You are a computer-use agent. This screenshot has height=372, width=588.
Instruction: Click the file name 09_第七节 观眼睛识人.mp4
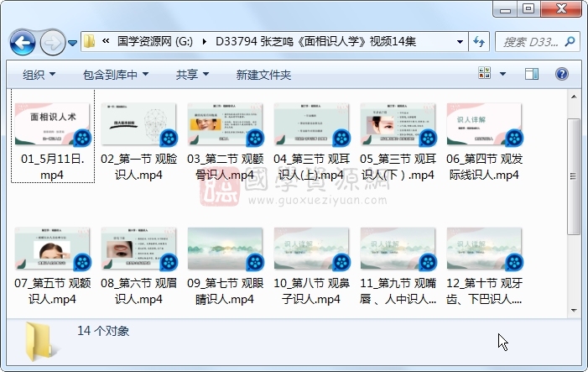coord(225,291)
